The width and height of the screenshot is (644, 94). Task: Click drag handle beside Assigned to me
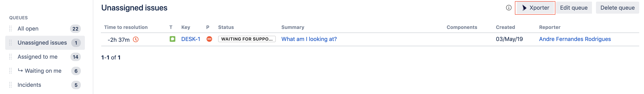coord(10,57)
